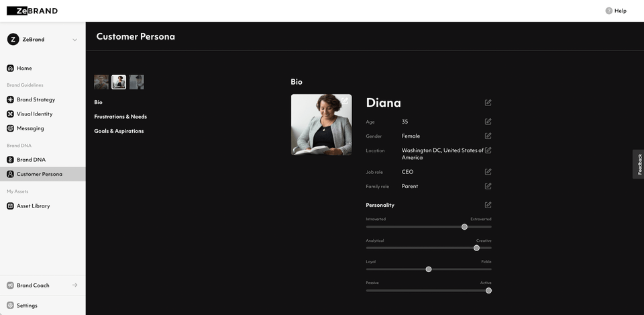Click the Personality section edit icon

click(x=488, y=205)
